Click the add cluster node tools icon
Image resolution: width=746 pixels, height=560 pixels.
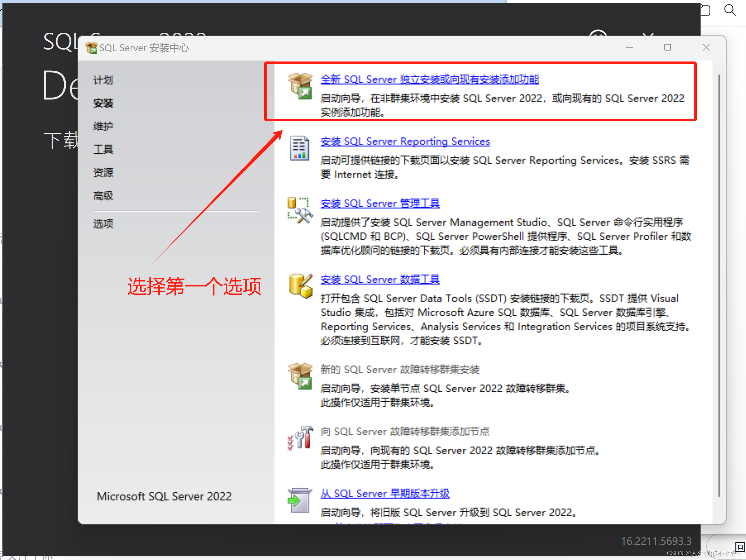300,438
